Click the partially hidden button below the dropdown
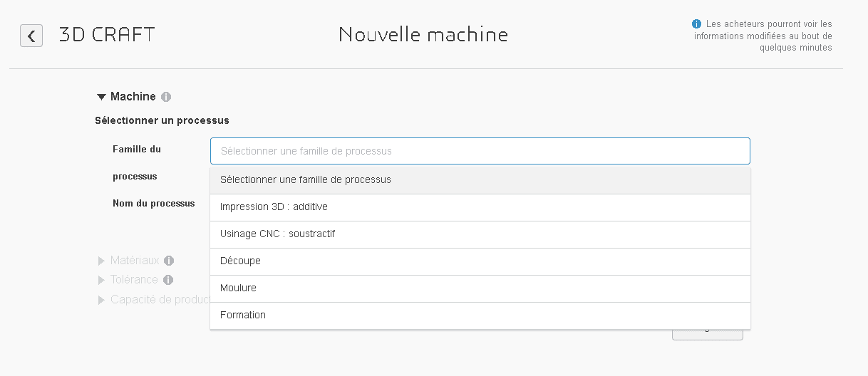This screenshot has width=868, height=376. coord(707,335)
